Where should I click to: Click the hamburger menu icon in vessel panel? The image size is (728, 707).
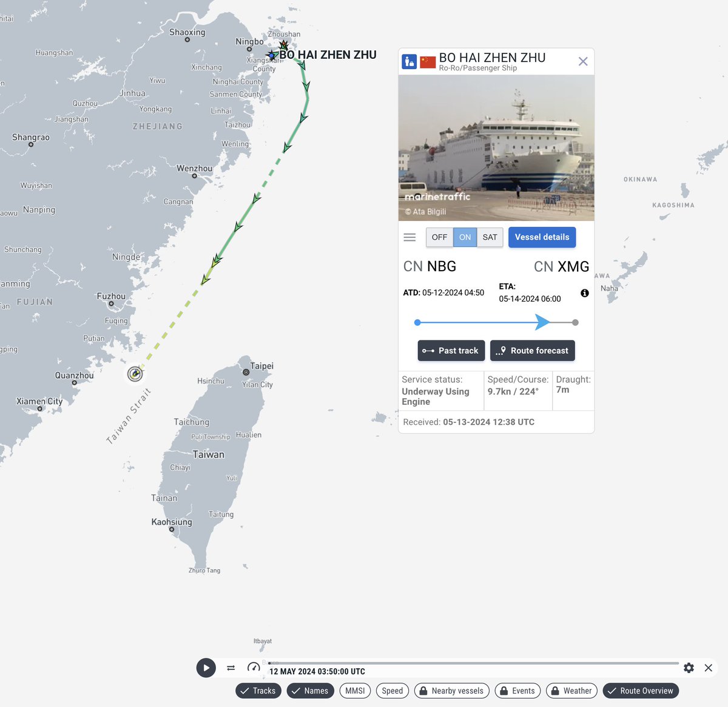[x=409, y=237]
